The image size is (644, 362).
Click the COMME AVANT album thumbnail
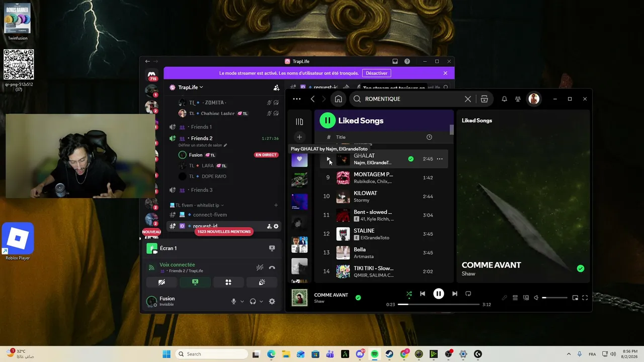299,298
